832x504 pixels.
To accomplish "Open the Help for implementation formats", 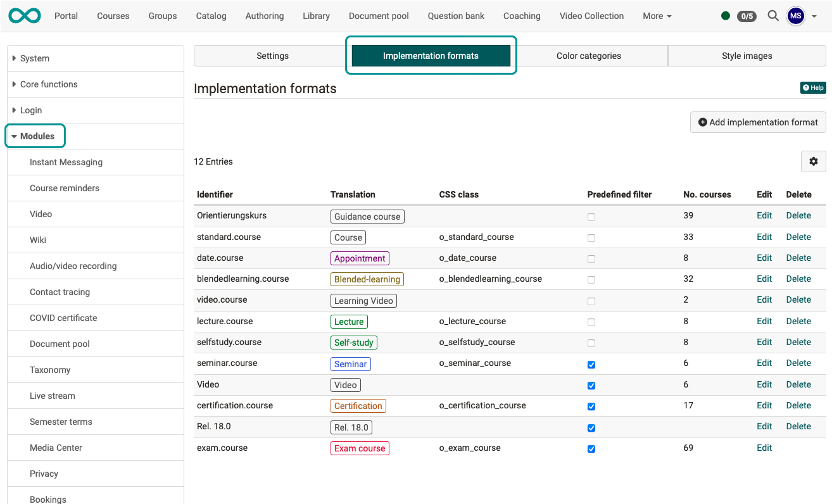I will [813, 87].
